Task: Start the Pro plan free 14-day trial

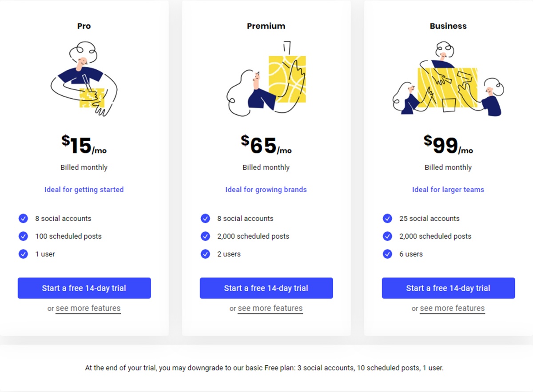Action: pos(84,288)
